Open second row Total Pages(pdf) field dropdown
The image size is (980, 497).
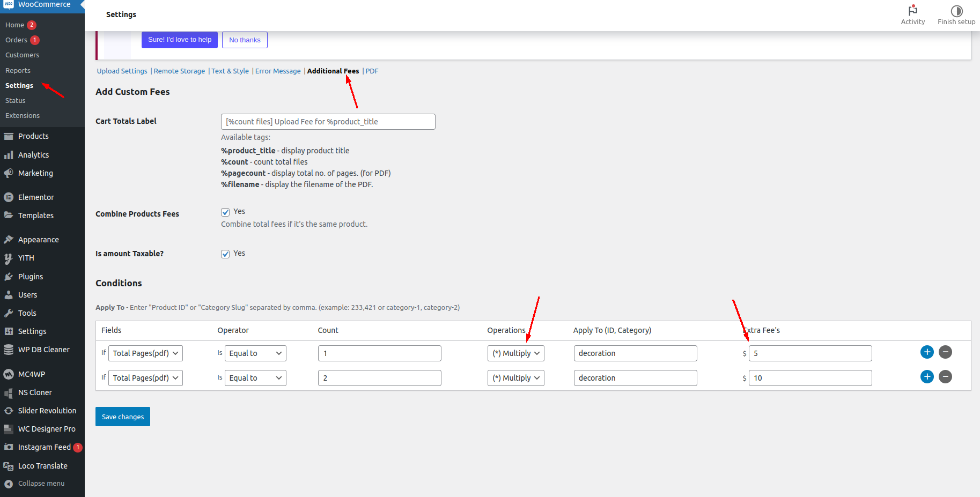[x=145, y=378]
